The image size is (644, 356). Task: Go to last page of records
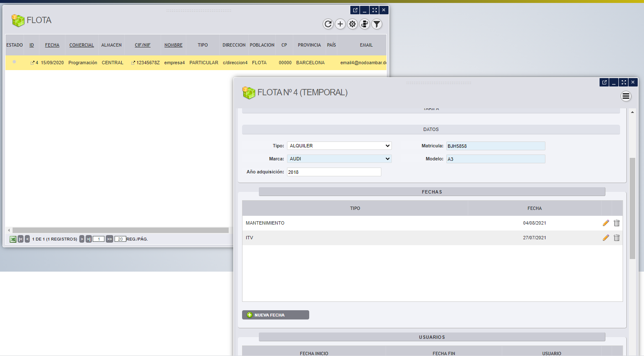click(x=89, y=239)
